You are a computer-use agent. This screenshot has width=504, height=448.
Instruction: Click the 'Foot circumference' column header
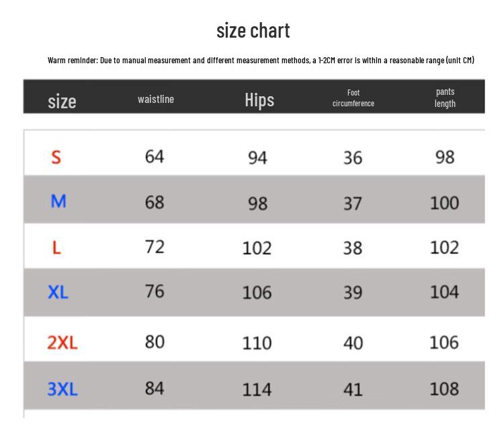tap(353, 98)
